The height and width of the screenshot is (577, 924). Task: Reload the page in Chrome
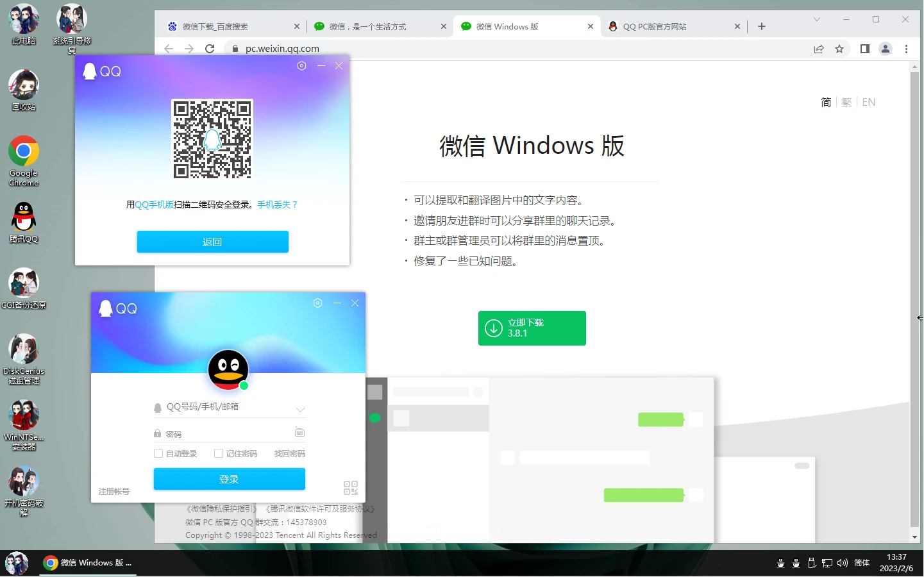[210, 49]
